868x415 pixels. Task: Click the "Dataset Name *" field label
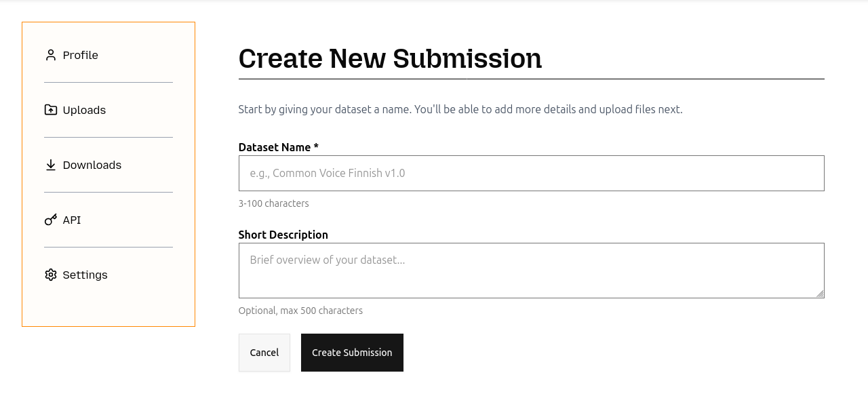pos(278,147)
